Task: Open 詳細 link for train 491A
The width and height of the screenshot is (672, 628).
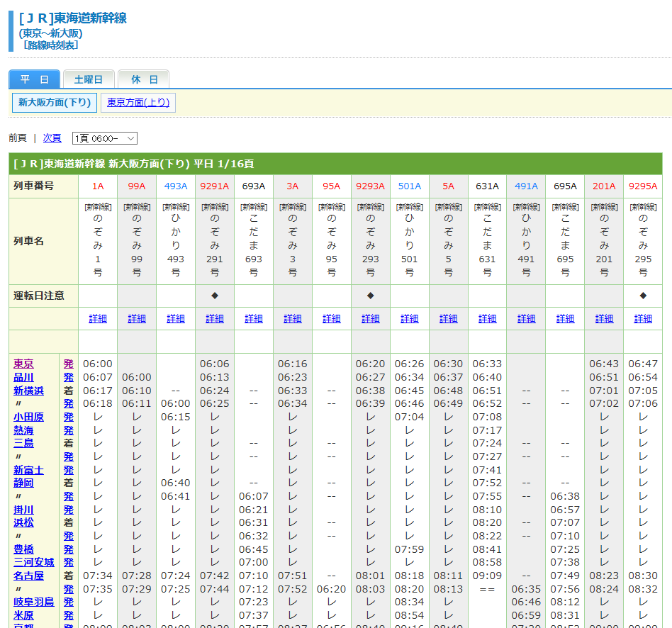Action: point(526,318)
